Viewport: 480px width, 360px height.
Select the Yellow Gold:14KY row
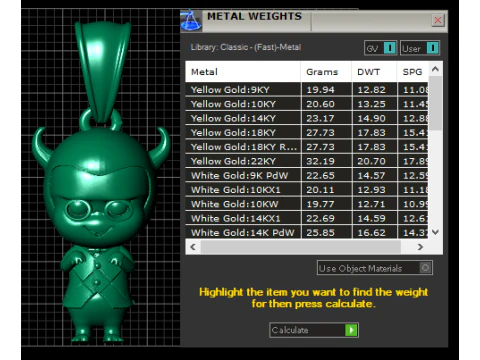(x=307, y=118)
